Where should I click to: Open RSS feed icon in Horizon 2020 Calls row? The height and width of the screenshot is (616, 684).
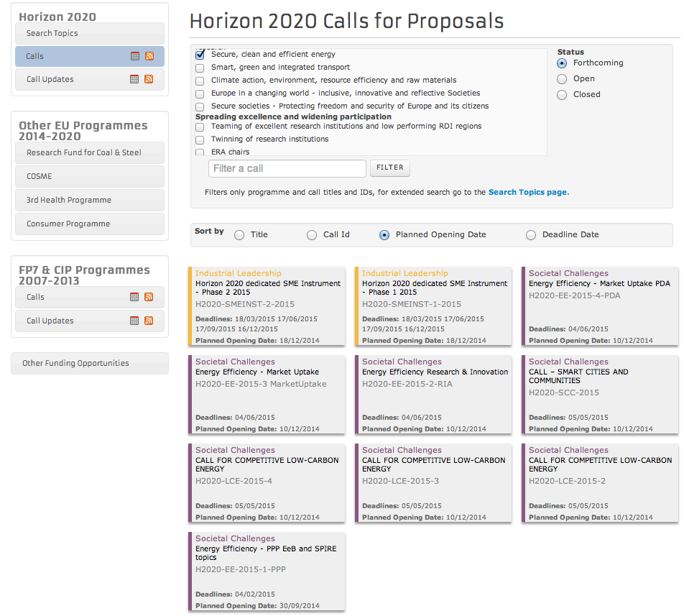click(149, 56)
